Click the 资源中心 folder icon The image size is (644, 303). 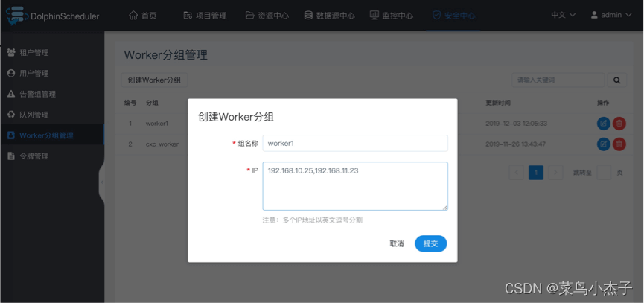point(249,16)
